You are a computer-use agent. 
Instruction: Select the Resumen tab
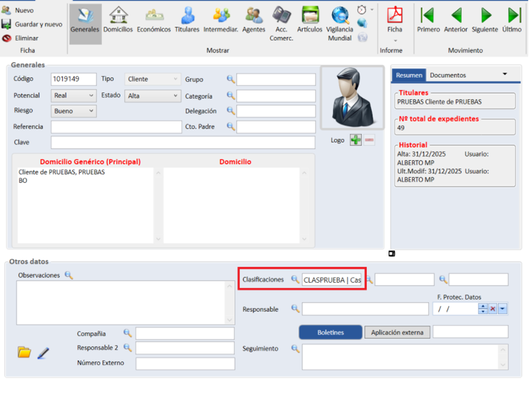(x=409, y=75)
